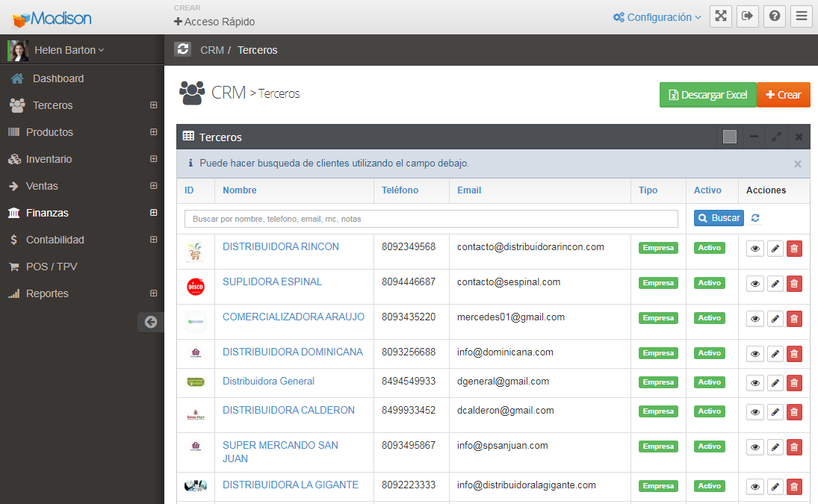Expand the Finanzas sidebar submenu

(x=153, y=213)
